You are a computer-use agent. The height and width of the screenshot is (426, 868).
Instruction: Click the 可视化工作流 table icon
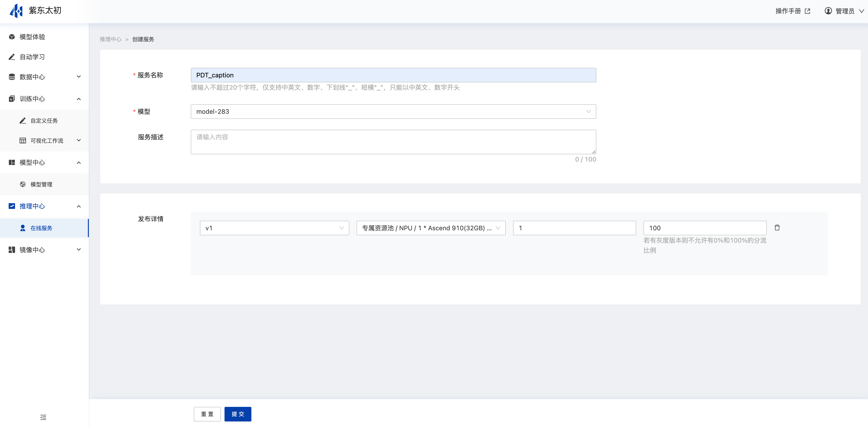click(23, 140)
